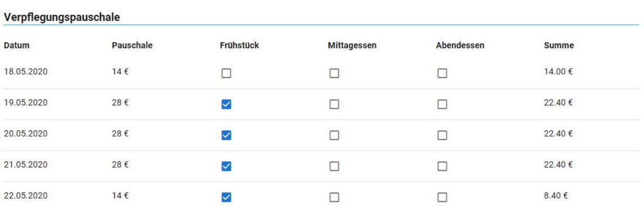Uncheck Frühstück for 19.05.2020
Viewport: 644px width, 224px height.
click(227, 104)
